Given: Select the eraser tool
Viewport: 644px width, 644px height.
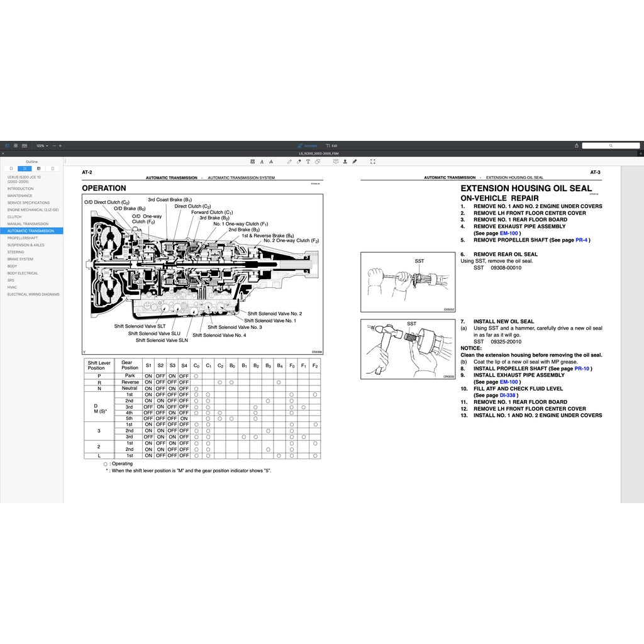Looking at the screenshot, I should (x=298, y=162).
